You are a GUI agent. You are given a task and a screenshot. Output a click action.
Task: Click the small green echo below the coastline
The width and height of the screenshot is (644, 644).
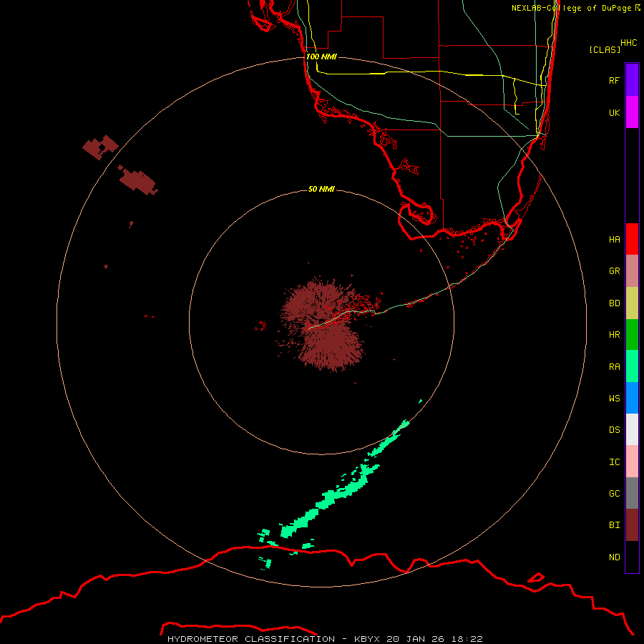[265, 562]
